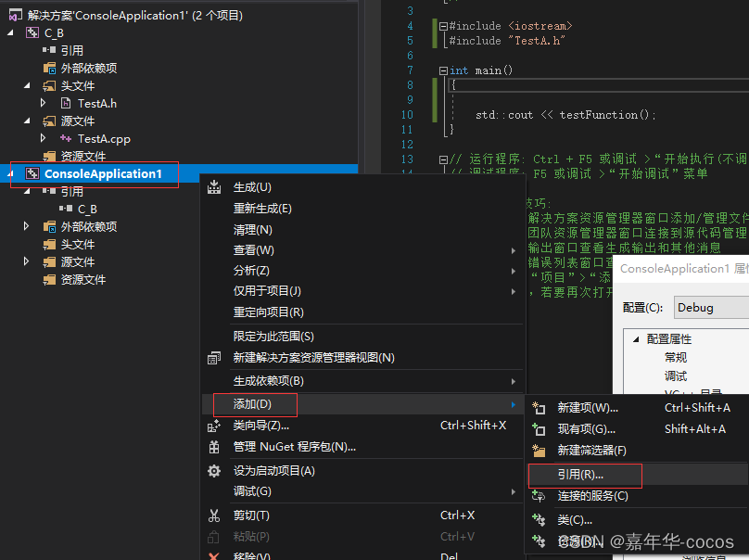This screenshot has width=749, height=560.
Task: Select the TestA.h file in Solution Explorer
Action: tap(97, 103)
